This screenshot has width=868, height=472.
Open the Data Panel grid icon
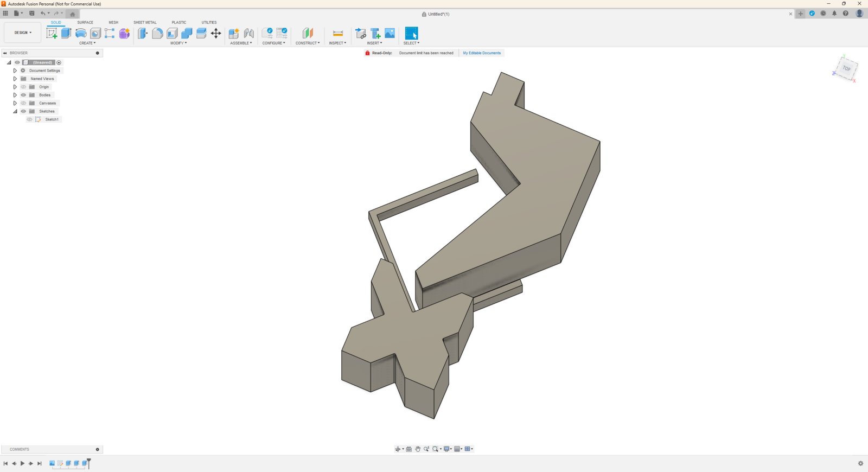tap(5, 14)
